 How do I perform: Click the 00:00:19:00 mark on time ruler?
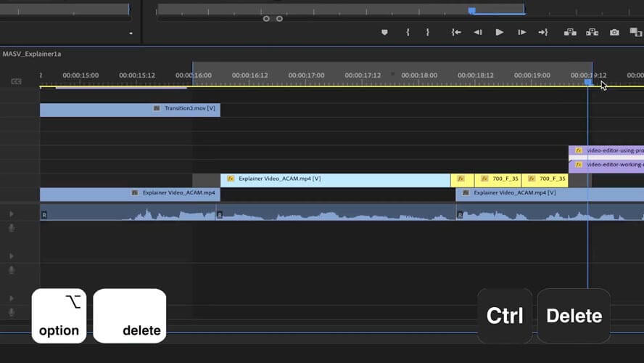pyautogui.click(x=532, y=76)
